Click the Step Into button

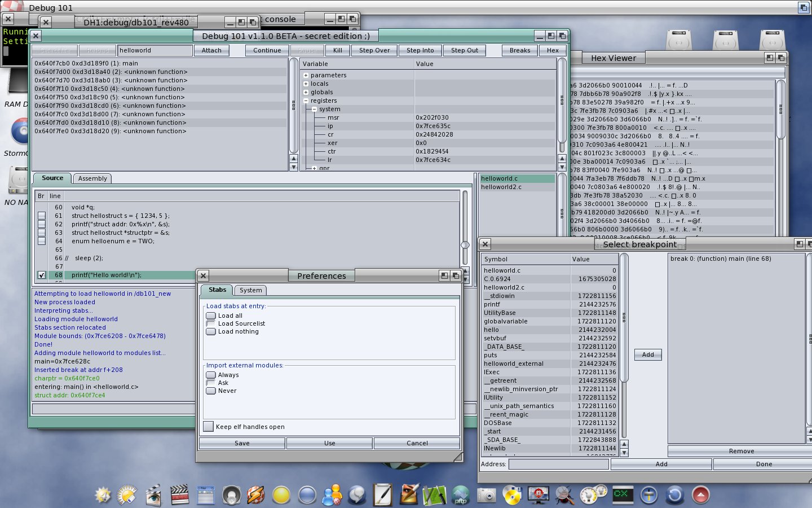[x=420, y=50]
